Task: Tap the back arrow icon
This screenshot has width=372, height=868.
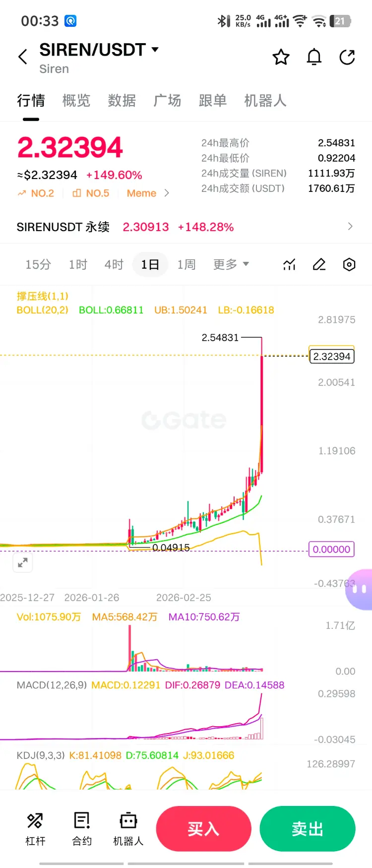Action: click(x=23, y=57)
